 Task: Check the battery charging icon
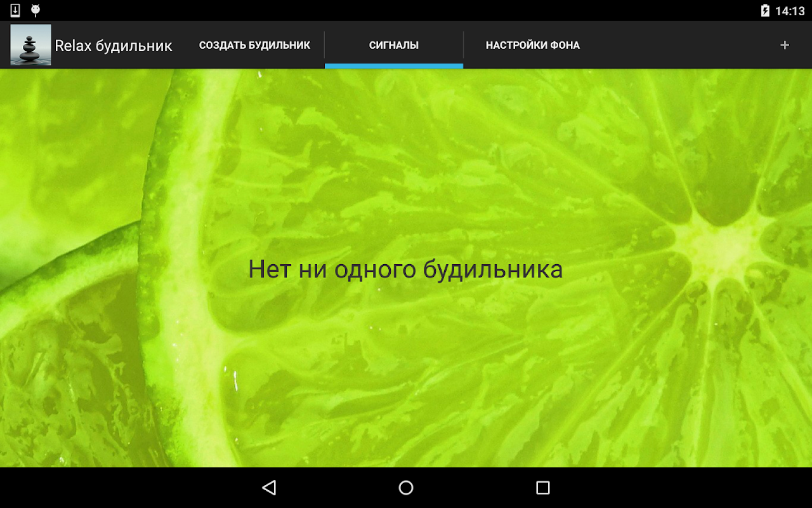pos(765,10)
